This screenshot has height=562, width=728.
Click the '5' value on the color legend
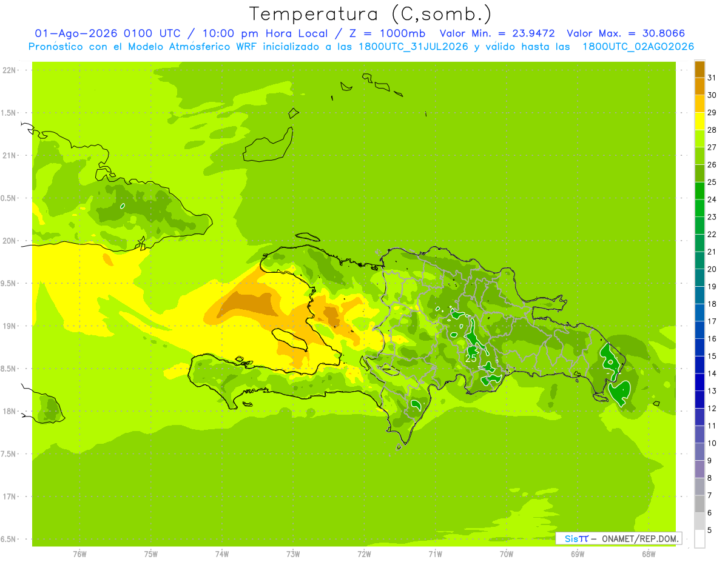point(710,530)
